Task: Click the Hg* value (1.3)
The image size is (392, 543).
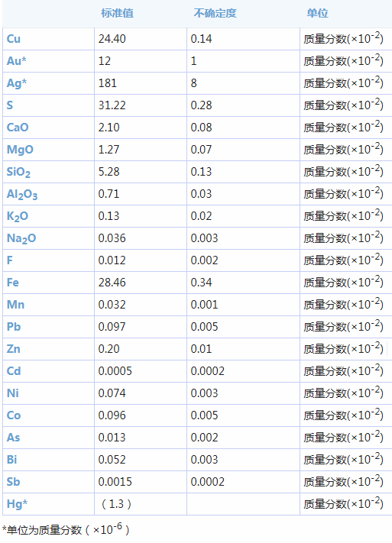Action: pos(116,504)
